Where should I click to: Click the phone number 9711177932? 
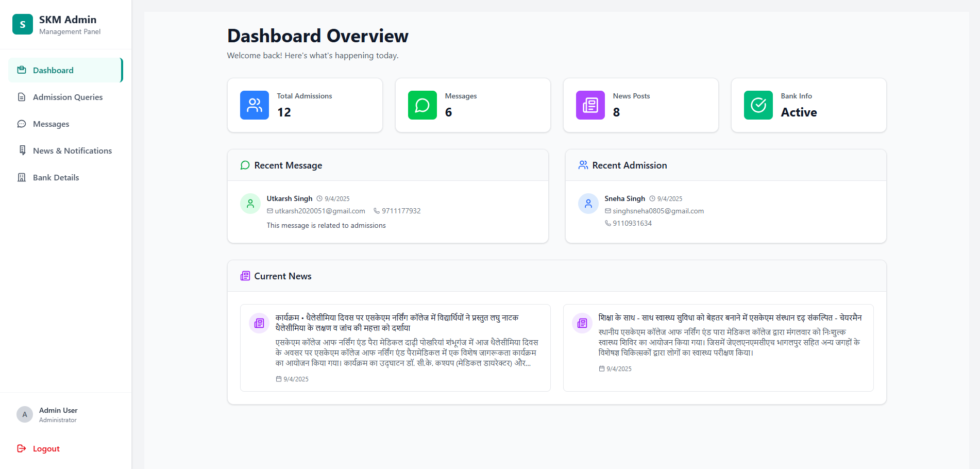tap(401, 211)
